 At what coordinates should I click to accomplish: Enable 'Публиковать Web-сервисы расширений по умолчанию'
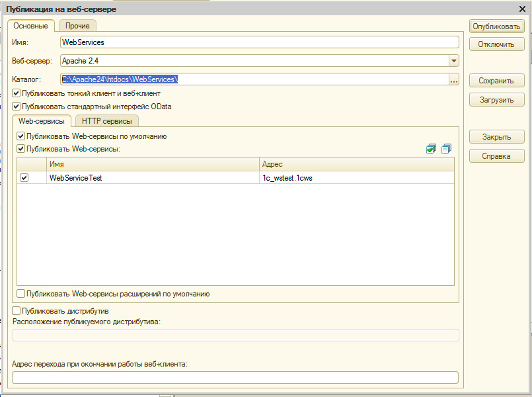click(x=20, y=293)
